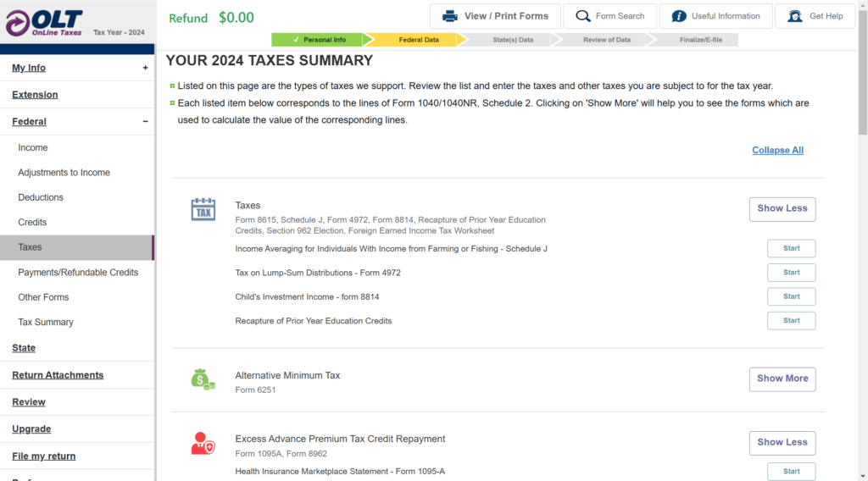The width and height of the screenshot is (868, 481).
Task: Click the 'YOUR 2024 TAXES SUMMARY' heading
Action: tap(269, 60)
